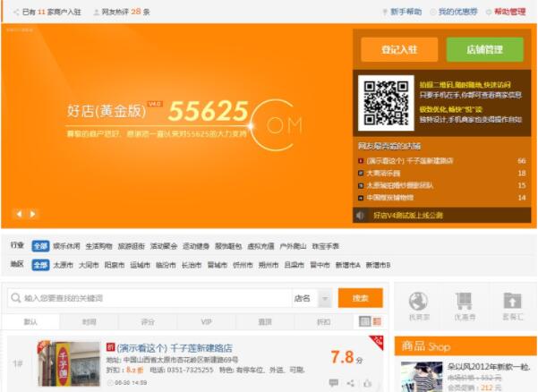This screenshot has height=392, width=538.
Task: Open popular shop ranked with 14
Action: pos(389,198)
